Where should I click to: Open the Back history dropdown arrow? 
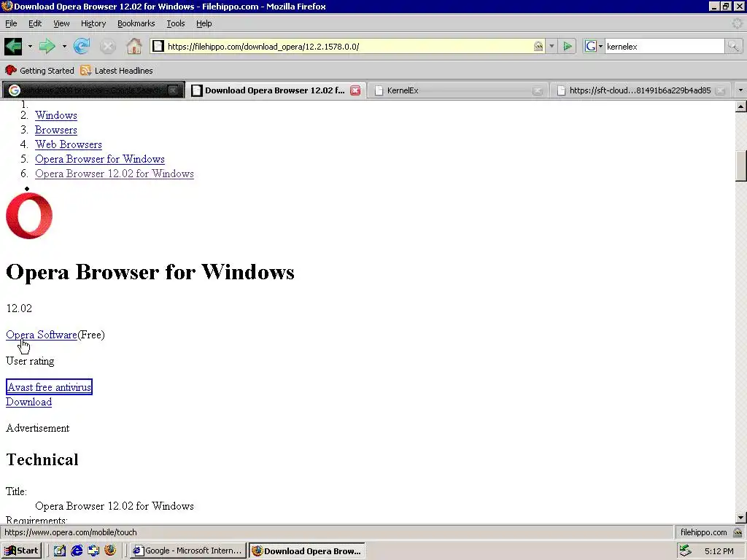point(30,46)
